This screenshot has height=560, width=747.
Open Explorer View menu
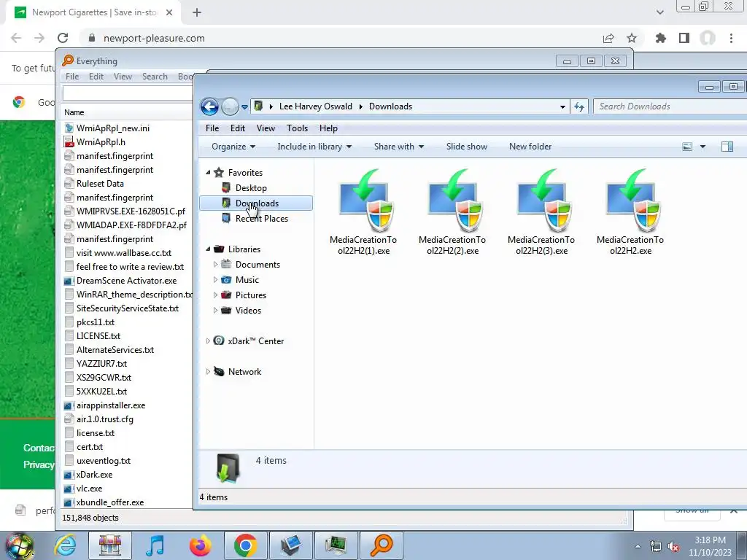(266, 128)
